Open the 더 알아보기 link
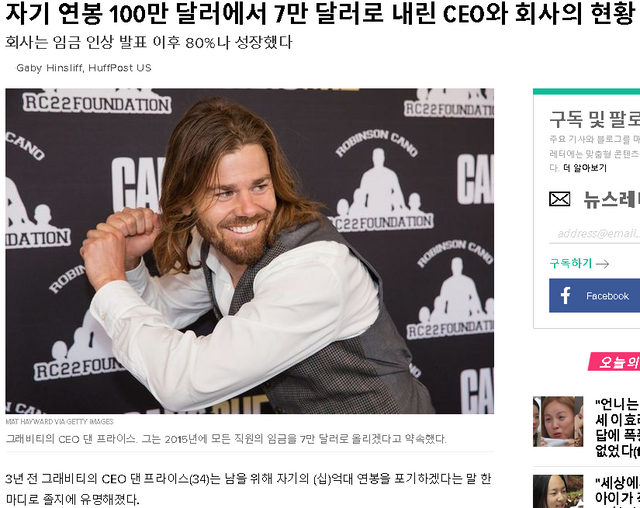The width and height of the screenshot is (640, 508). click(x=585, y=168)
